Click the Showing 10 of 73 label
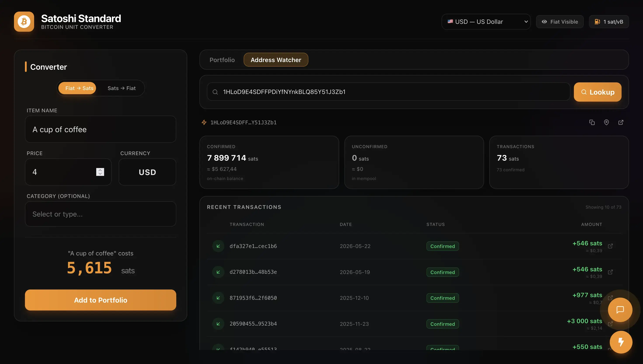The image size is (643, 364). tap(603, 207)
